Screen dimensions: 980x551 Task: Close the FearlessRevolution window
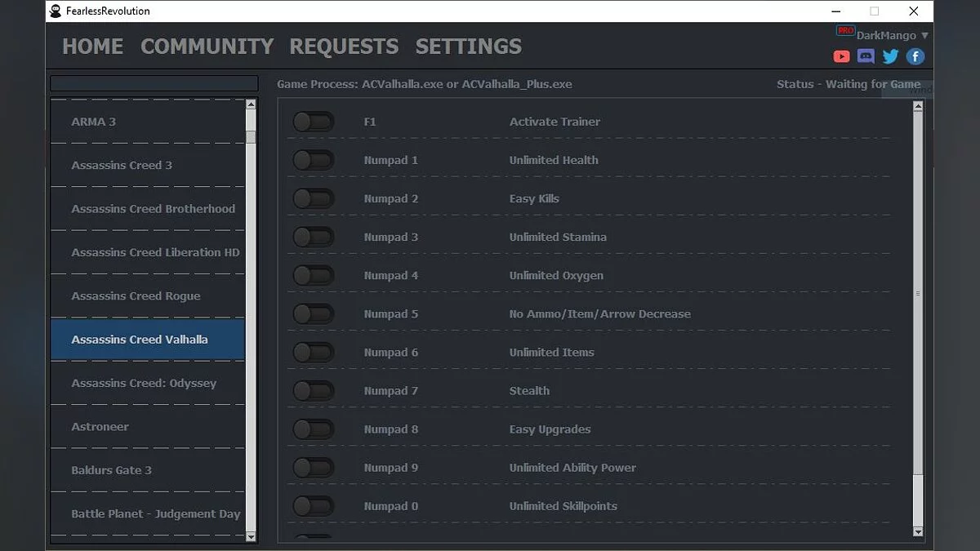click(914, 11)
